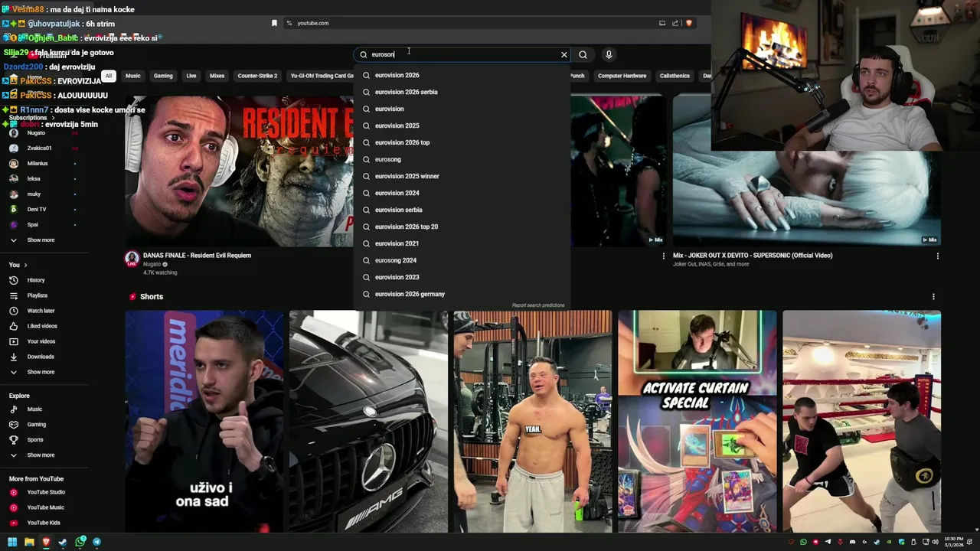Viewport: 980px width, 551px height.
Task: Open Steam from the taskbar
Action: [x=63, y=542]
